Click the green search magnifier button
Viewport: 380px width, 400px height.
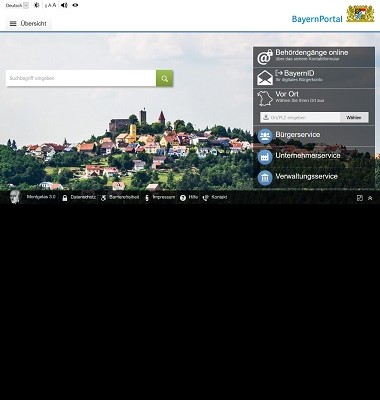(x=165, y=78)
